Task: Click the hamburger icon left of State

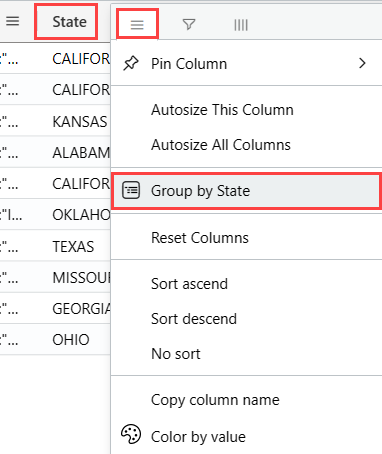Action: pos(13,21)
